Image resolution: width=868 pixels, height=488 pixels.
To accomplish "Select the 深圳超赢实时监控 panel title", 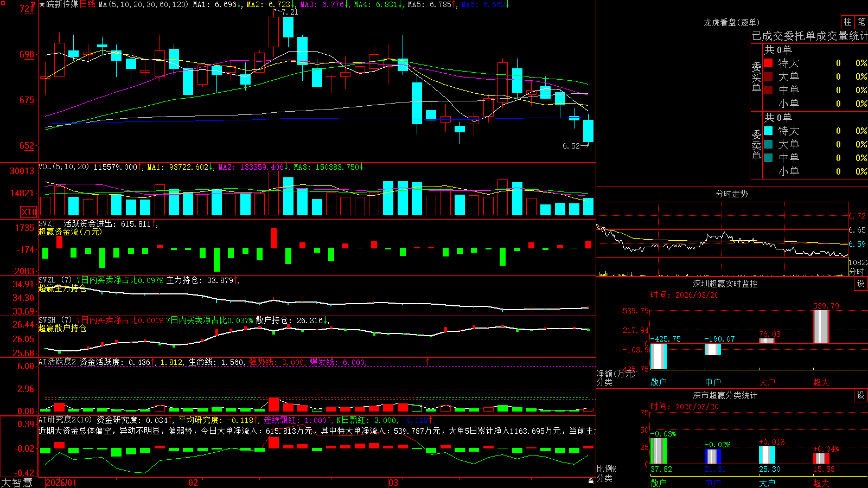I will 725,284.
